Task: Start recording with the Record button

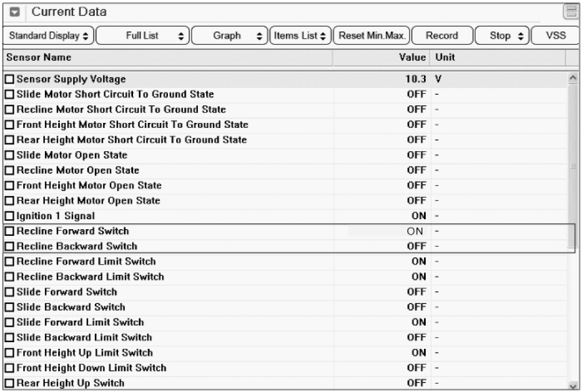Action: pos(442,36)
